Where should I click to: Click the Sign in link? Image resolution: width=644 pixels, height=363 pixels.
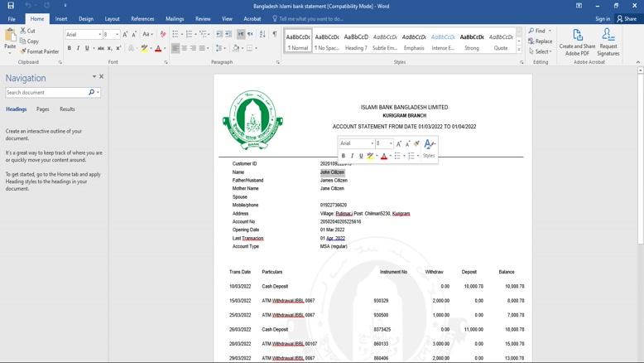[x=603, y=18]
